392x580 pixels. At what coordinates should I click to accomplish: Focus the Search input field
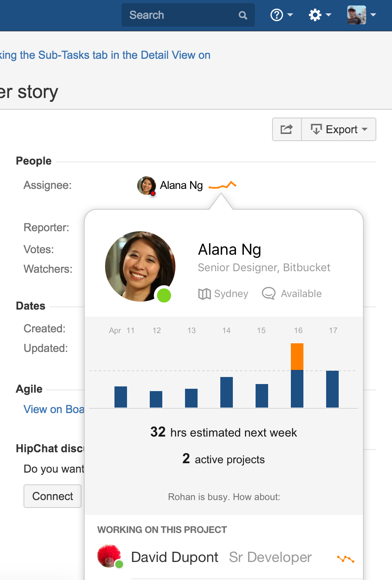[188, 15]
